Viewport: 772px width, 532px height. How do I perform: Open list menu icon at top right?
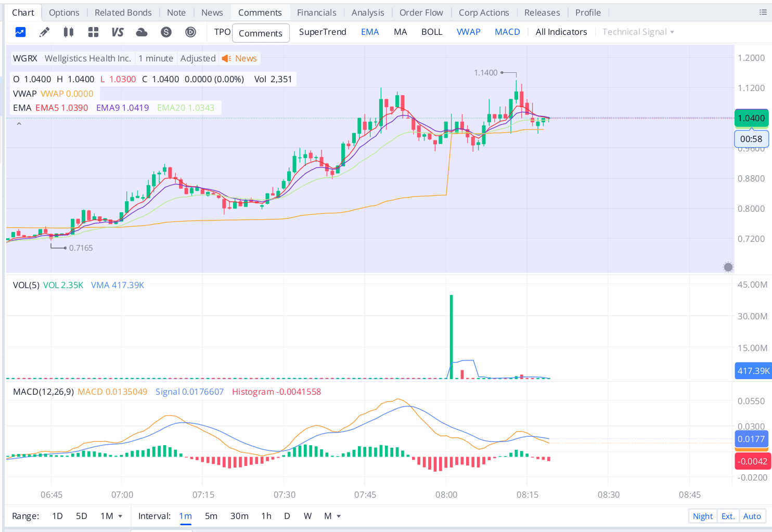763,12
